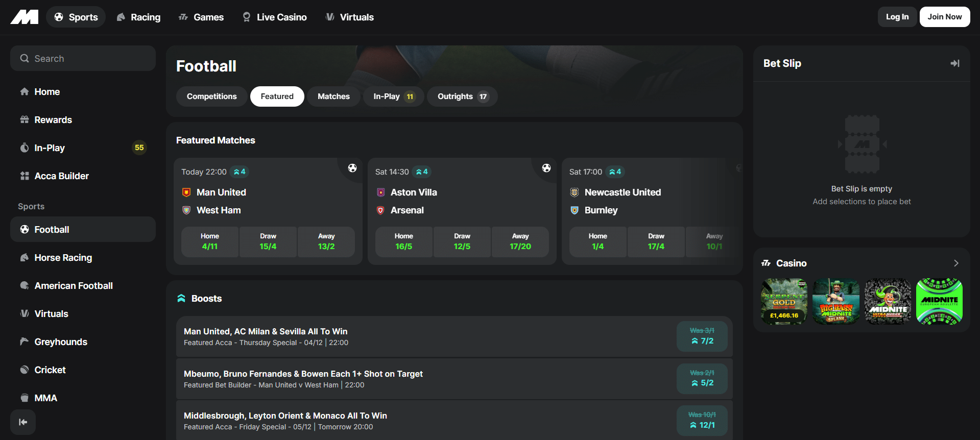
Task: Switch to the Matches tab
Action: pyautogui.click(x=333, y=96)
